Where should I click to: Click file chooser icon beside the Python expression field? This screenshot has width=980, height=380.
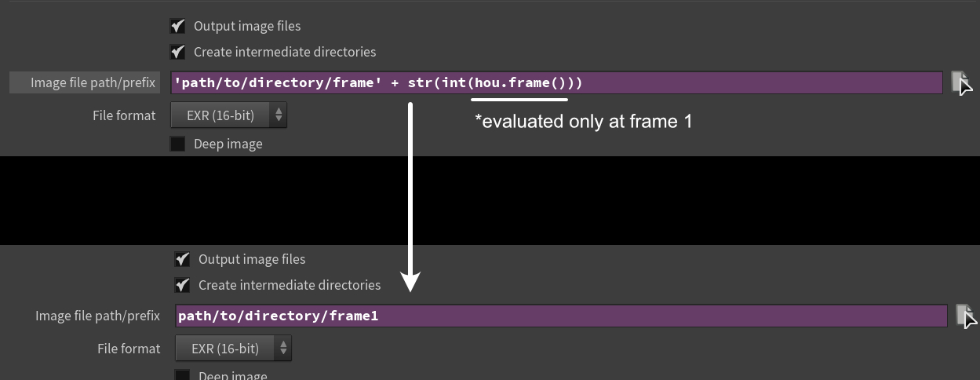[960, 82]
